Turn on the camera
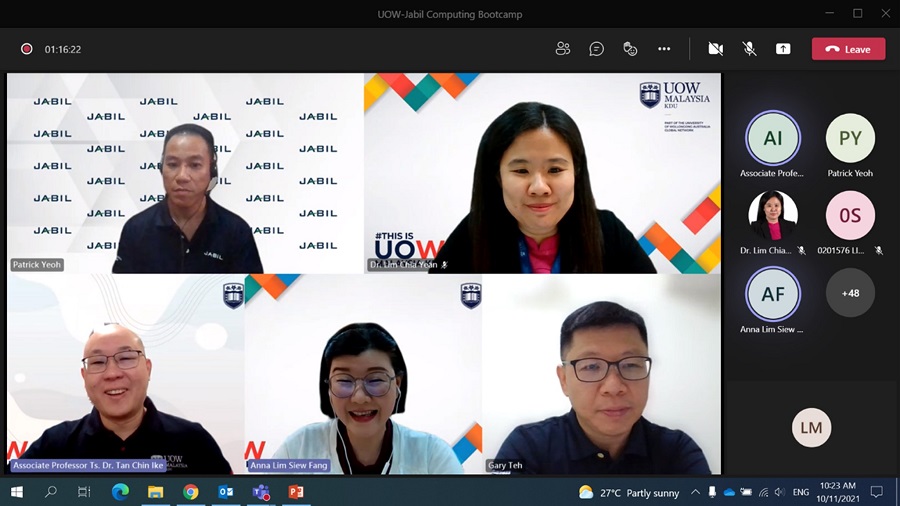The height and width of the screenshot is (506, 900). tap(716, 49)
